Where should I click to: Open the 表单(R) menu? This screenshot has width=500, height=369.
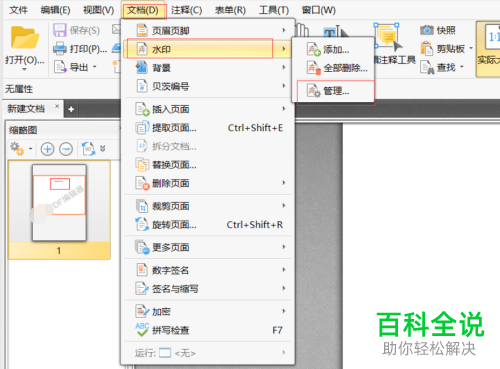tap(230, 10)
